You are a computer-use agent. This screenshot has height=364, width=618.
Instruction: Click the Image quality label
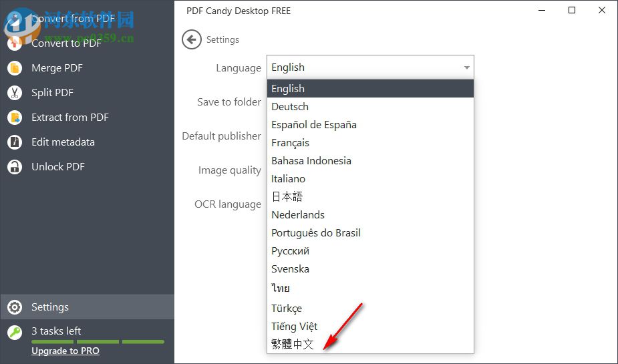click(x=230, y=170)
